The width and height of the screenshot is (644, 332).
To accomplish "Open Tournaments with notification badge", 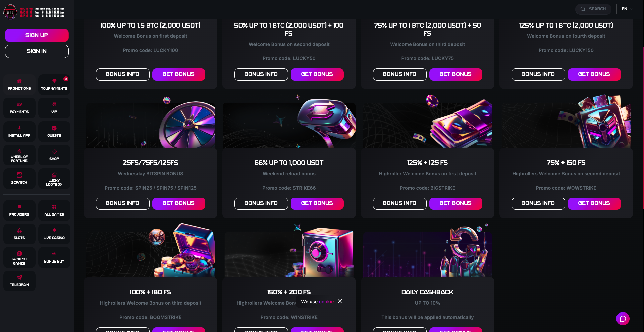I will (54, 84).
